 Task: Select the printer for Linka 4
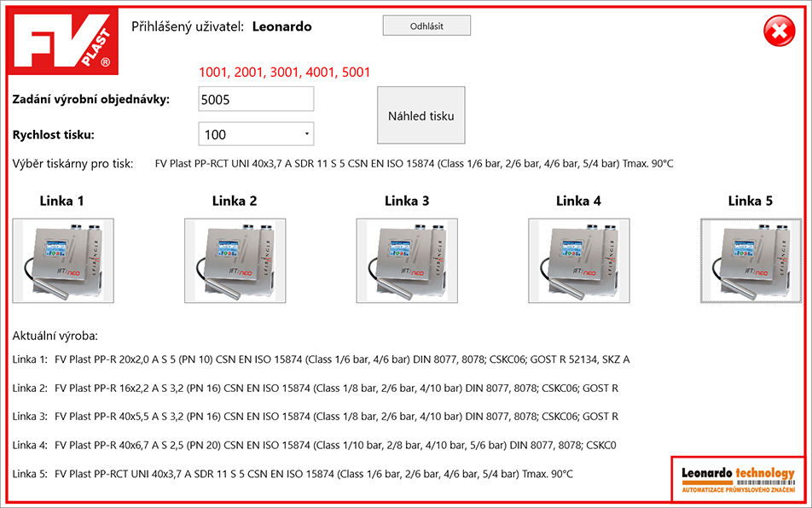(579, 260)
